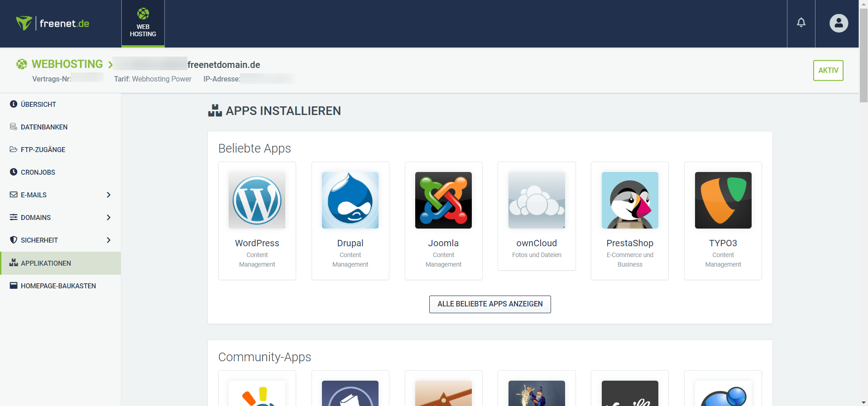
Task: Go to FTP-Zugänge
Action: coord(60,150)
